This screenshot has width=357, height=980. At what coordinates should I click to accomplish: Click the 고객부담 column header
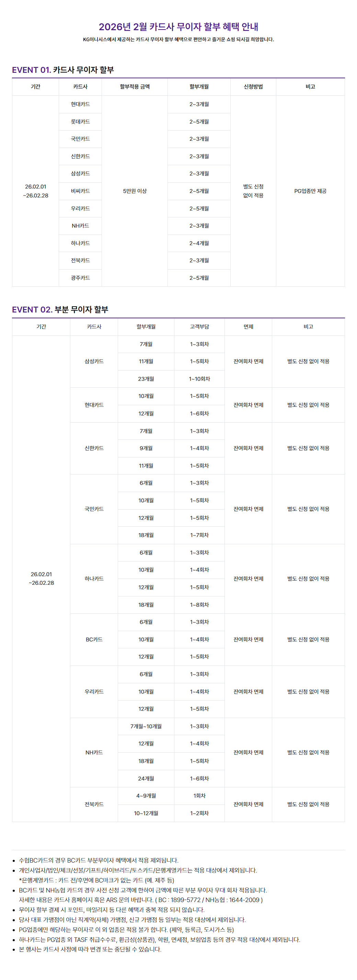tap(199, 327)
